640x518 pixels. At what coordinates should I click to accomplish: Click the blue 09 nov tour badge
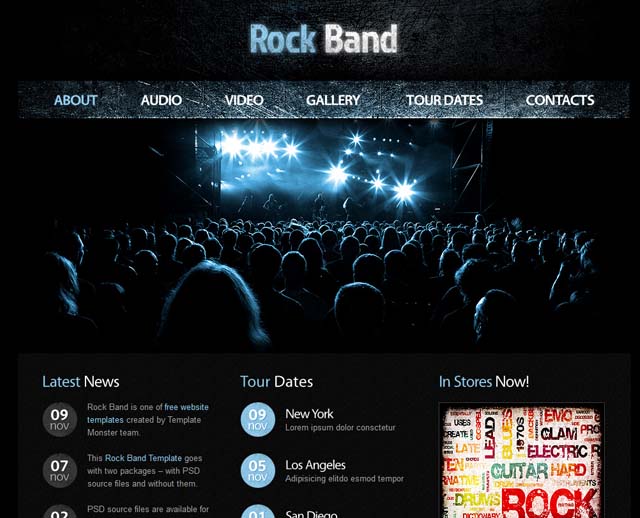pyautogui.click(x=258, y=420)
